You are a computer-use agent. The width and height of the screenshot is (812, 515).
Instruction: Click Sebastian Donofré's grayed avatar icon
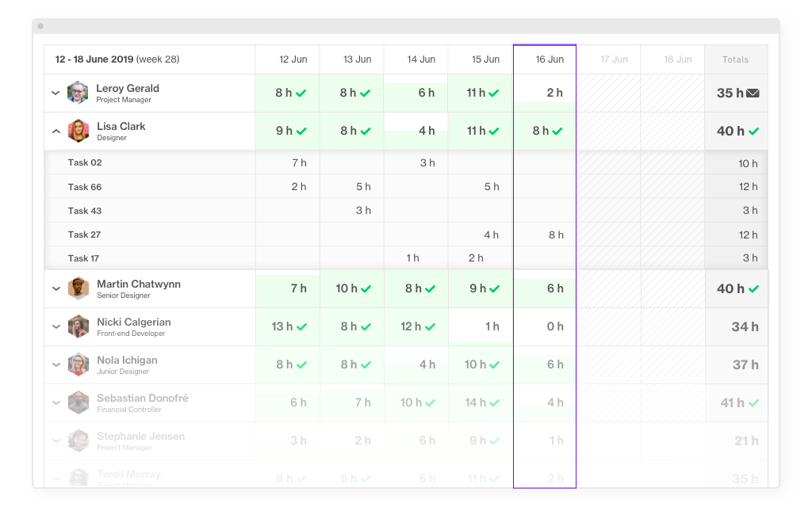coord(78,402)
